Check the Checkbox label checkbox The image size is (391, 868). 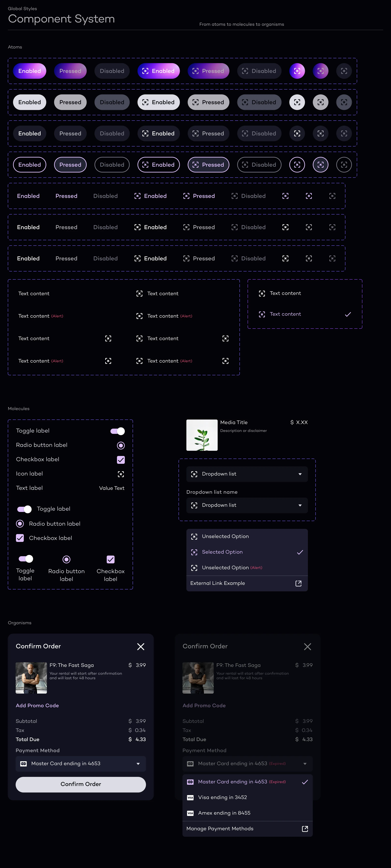coord(121,460)
